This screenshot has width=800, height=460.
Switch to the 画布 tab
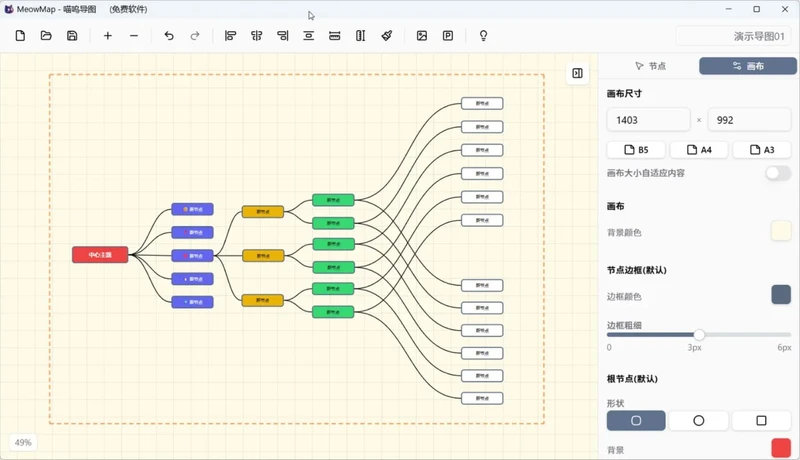pos(748,66)
